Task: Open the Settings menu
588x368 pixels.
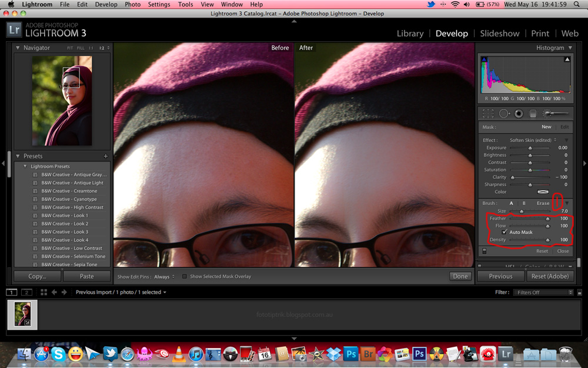Action: click(159, 5)
